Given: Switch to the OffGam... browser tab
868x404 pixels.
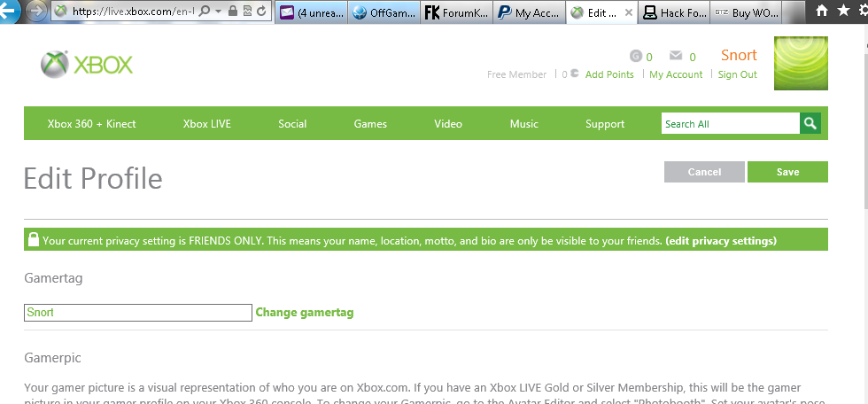Looking at the screenshot, I should coord(384,12).
